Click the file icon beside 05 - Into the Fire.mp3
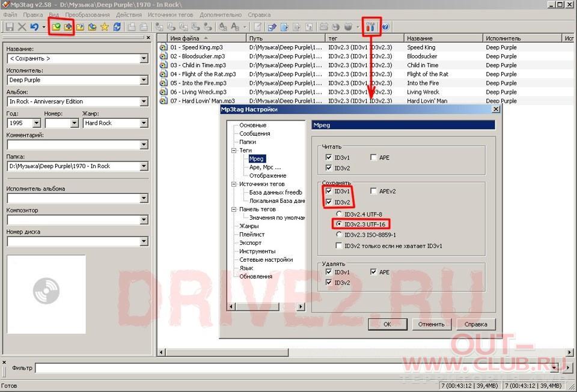577x392 pixels. point(163,83)
